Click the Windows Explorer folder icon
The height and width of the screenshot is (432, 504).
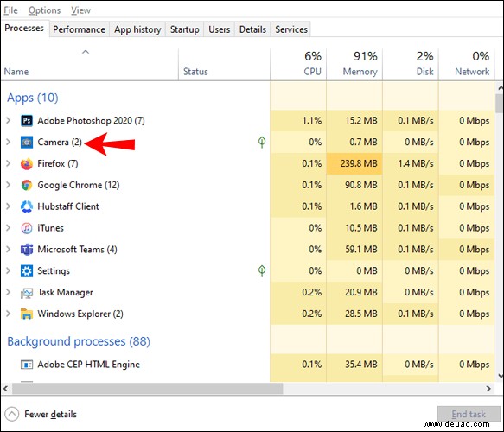27,314
